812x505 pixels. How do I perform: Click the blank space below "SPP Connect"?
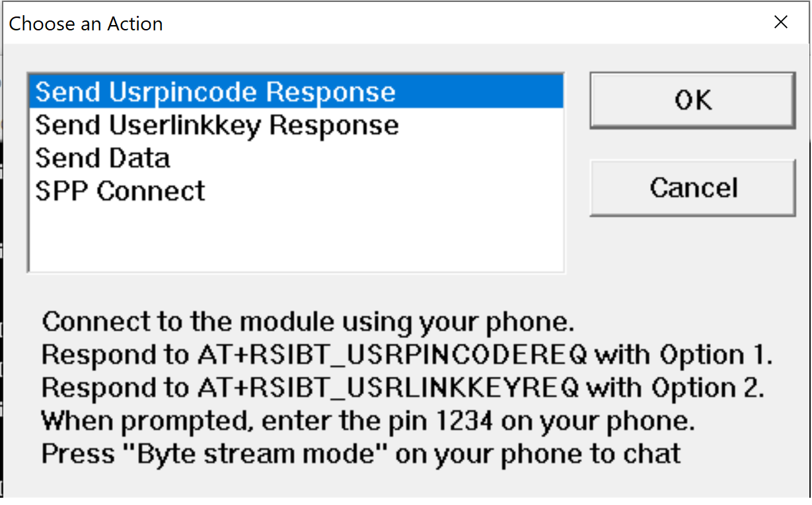point(294,238)
